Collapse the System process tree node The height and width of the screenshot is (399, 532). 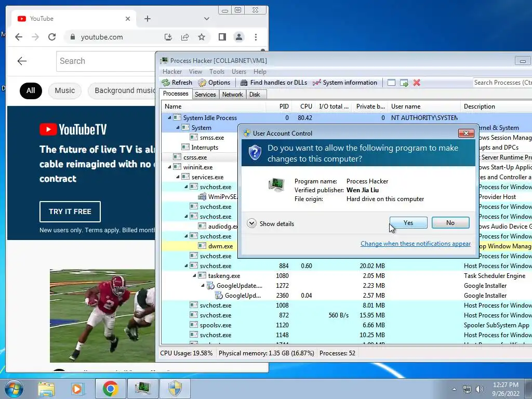pyautogui.click(x=178, y=128)
